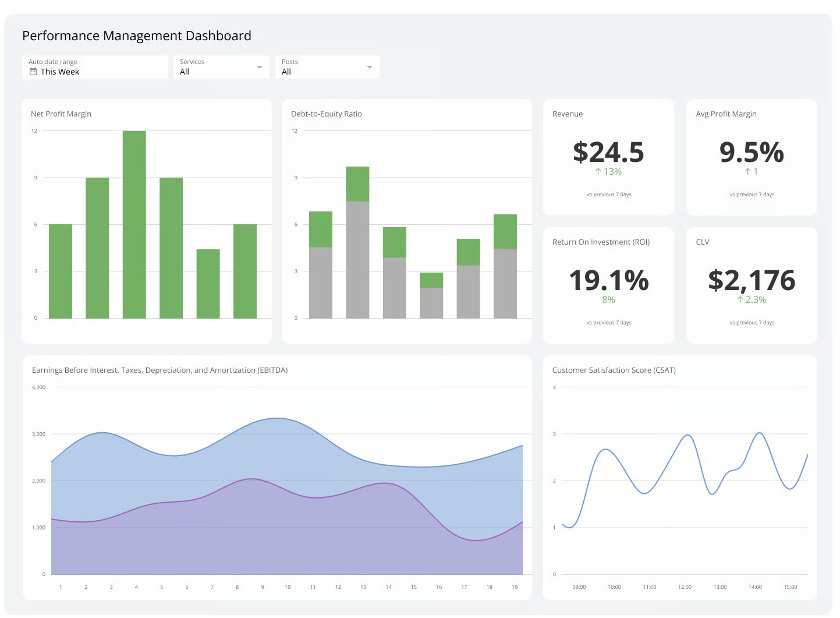Click the 15:00 label on CSAT axis
The height and width of the screenshot is (618, 840).
(x=791, y=587)
